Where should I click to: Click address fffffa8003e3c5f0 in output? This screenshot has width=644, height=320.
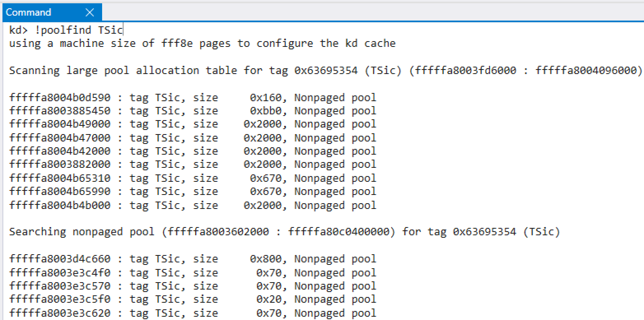tap(60, 299)
